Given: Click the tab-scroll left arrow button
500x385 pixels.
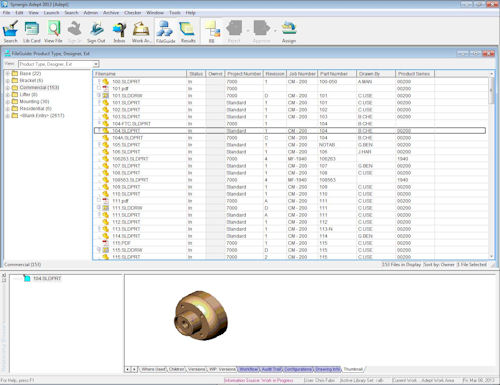Looking at the screenshot, I should point(127,369).
